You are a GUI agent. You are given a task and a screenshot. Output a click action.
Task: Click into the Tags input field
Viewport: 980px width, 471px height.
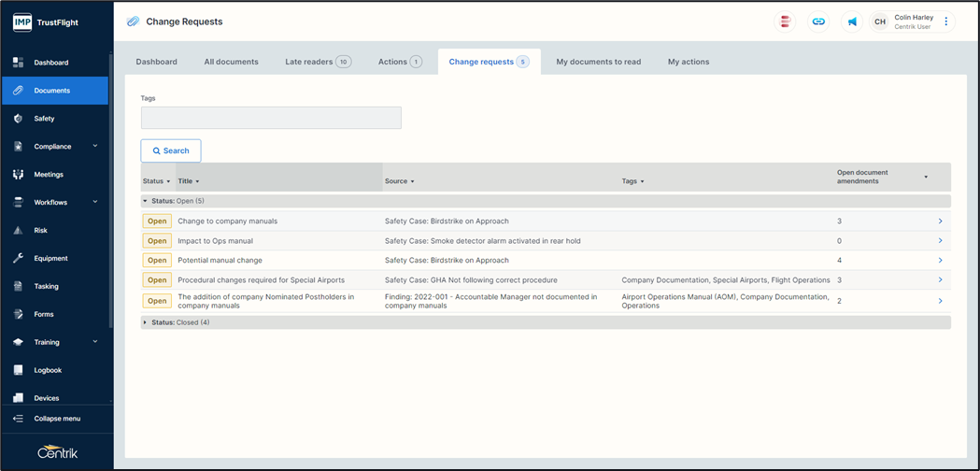point(271,118)
